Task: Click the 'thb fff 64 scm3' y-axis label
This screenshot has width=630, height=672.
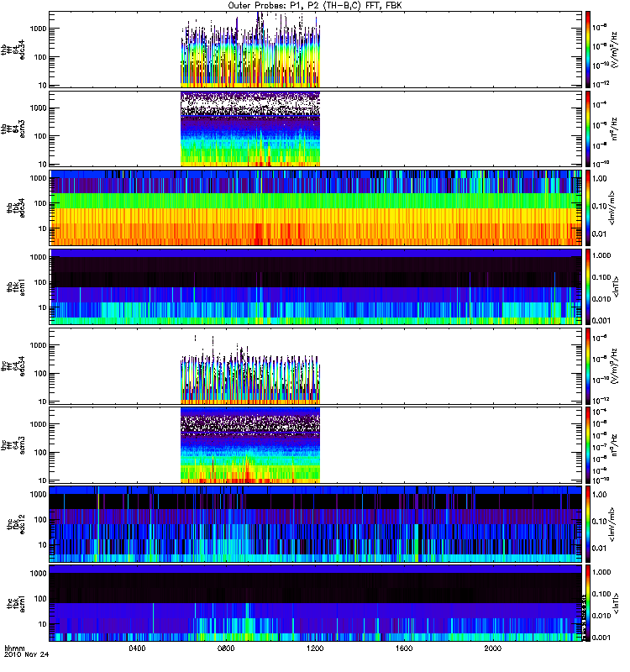Action: point(13,129)
